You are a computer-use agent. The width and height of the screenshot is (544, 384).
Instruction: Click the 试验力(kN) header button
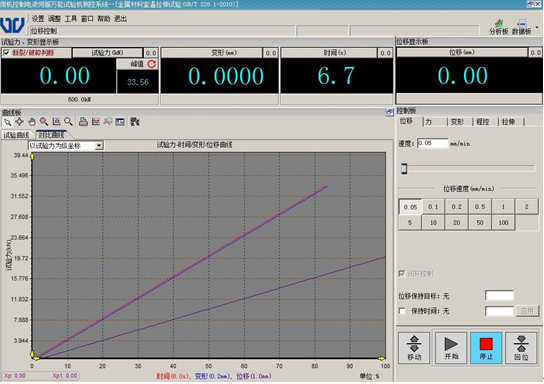pos(107,53)
